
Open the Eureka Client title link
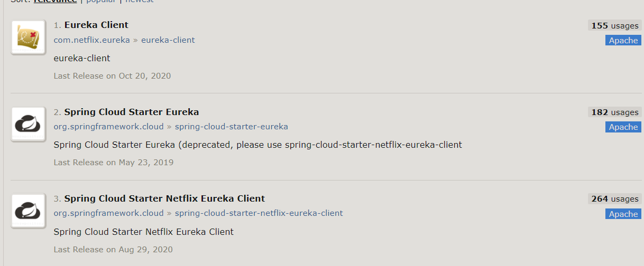tap(96, 25)
